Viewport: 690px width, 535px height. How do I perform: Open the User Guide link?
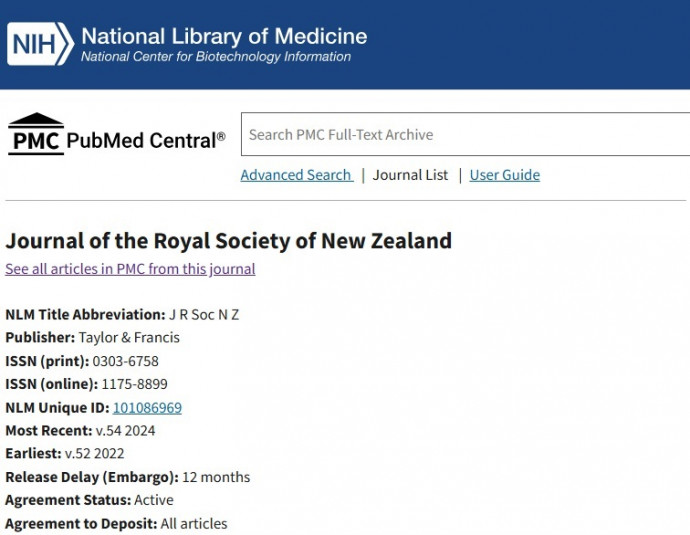click(504, 175)
